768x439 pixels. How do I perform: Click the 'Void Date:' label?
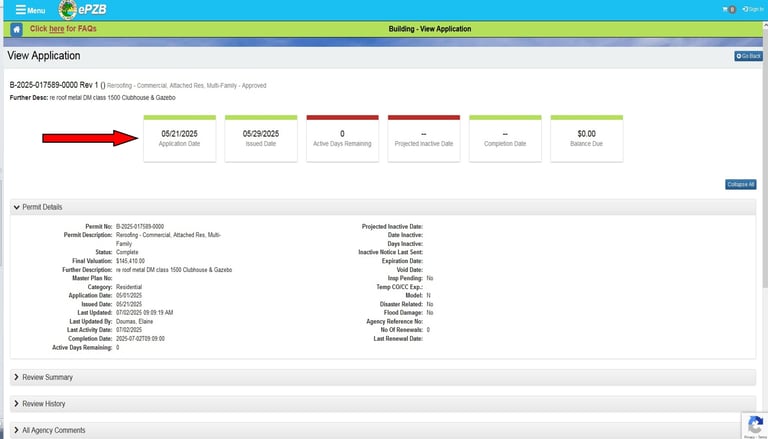(409, 270)
